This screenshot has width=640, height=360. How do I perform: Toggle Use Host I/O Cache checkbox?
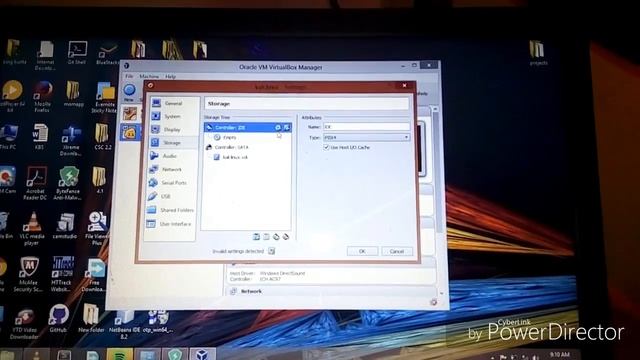point(326,147)
